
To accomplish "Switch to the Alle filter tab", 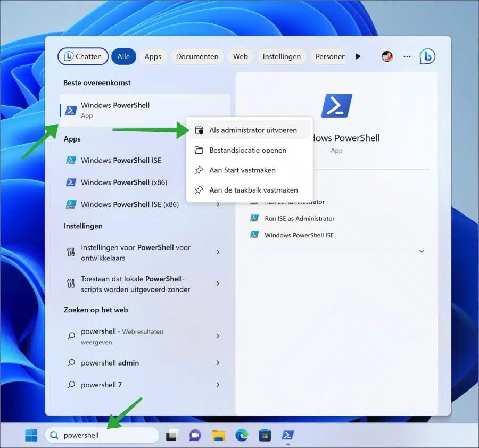I will point(123,56).
